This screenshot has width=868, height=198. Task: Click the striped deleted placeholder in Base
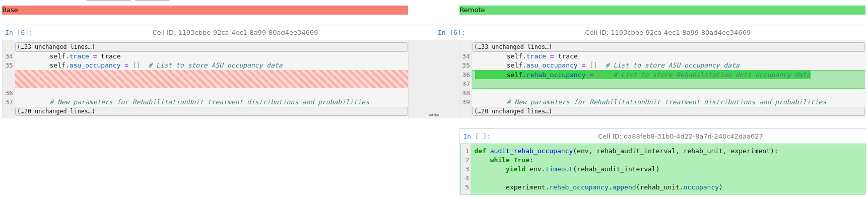point(211,79)
